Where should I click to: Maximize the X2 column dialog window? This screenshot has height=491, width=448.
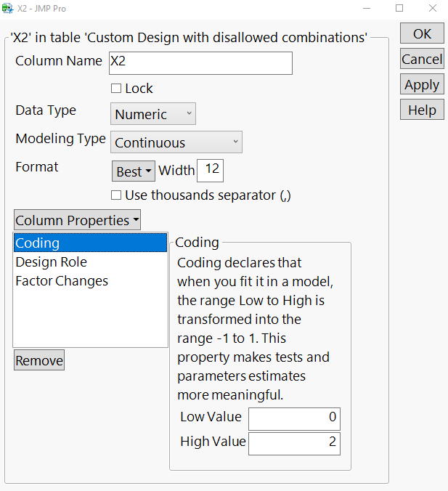(x=399, y=8)
